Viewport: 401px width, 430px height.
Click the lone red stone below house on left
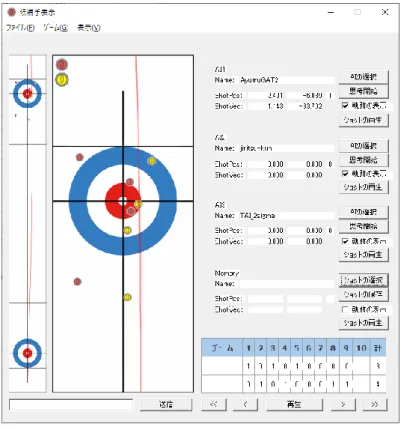point(77,282)
